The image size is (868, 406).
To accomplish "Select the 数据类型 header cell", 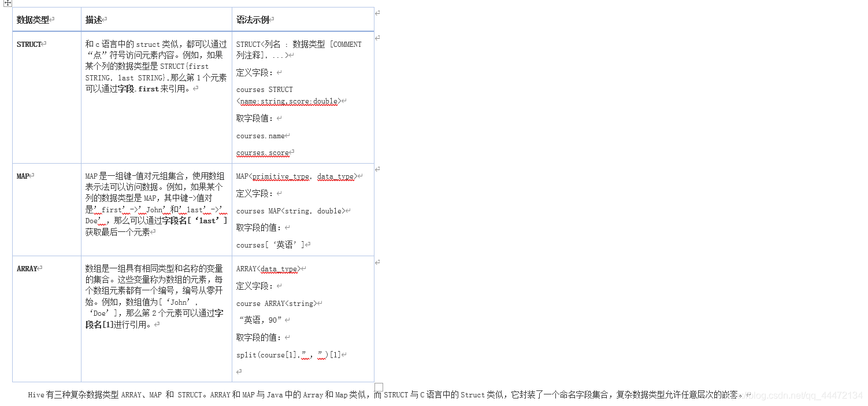I will 30,19.
